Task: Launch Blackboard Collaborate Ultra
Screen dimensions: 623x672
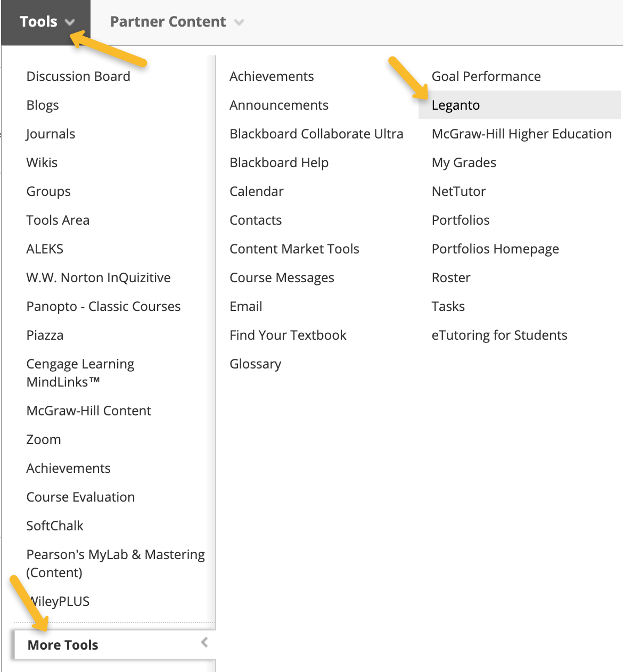Action: (316, 134)
